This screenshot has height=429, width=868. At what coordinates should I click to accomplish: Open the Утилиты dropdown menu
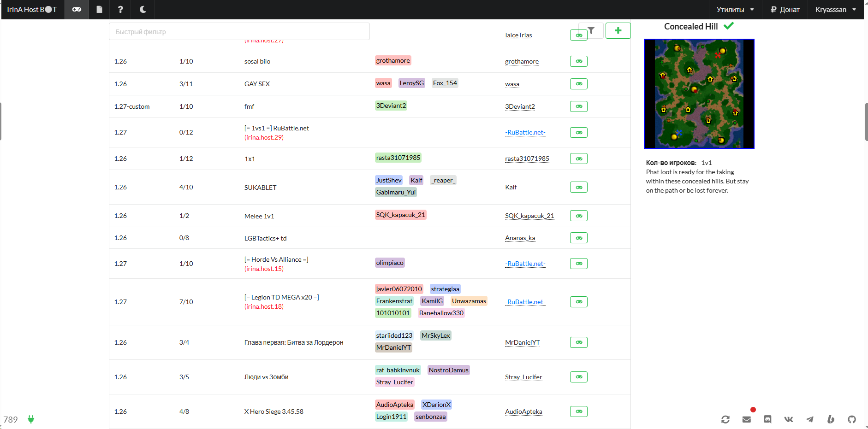735,10
